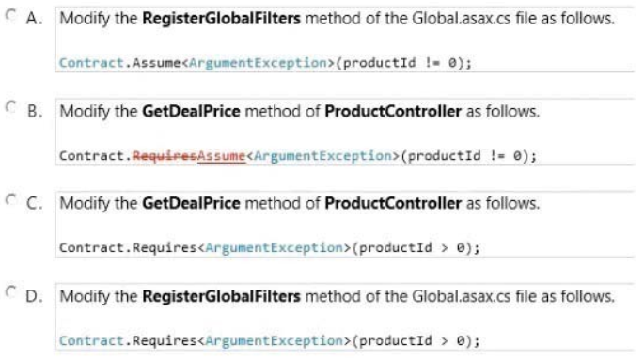Viewport: 644px width, 360px height.
Task: Click Contract.Requires code line in option D
Action: point(270,340)
